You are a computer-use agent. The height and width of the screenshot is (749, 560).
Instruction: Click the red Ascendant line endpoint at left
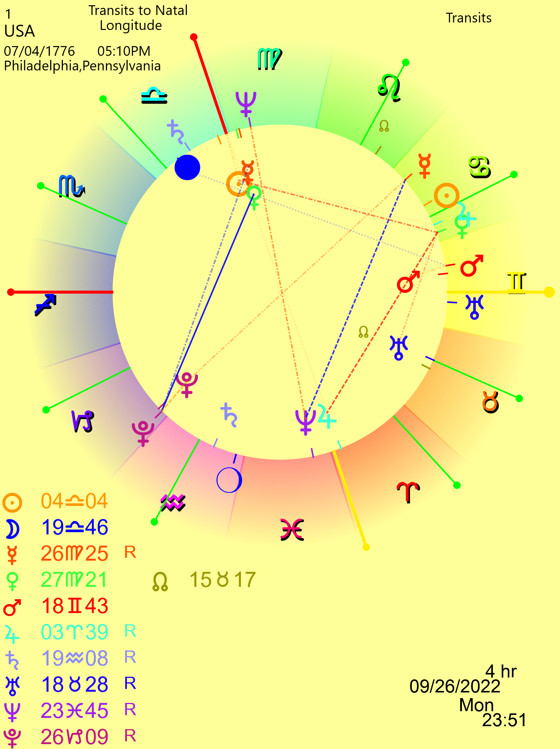coord(11,292)
